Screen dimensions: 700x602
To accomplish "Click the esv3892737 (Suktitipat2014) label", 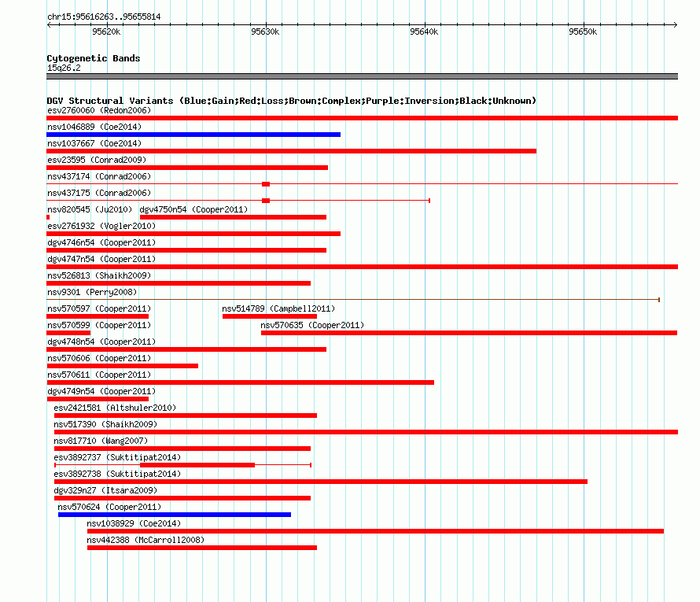I will pos(117,457).
